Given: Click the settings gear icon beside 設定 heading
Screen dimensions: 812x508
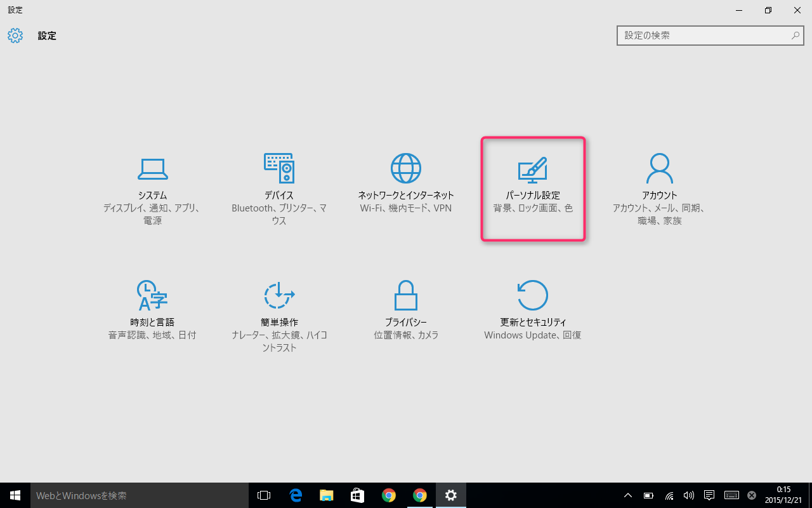Looking at the screenshot, I should click(x=15, y=36).
